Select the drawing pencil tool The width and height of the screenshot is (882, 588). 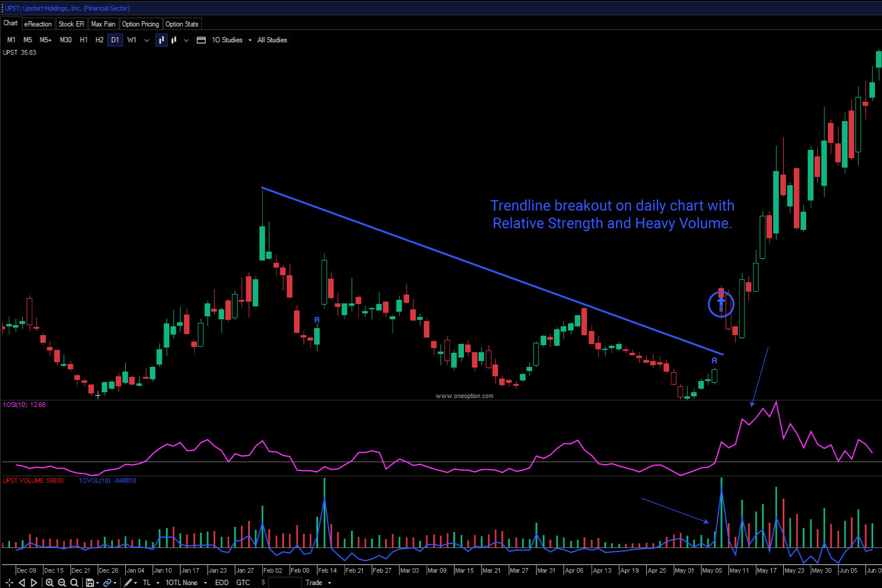tap(128, 582)
